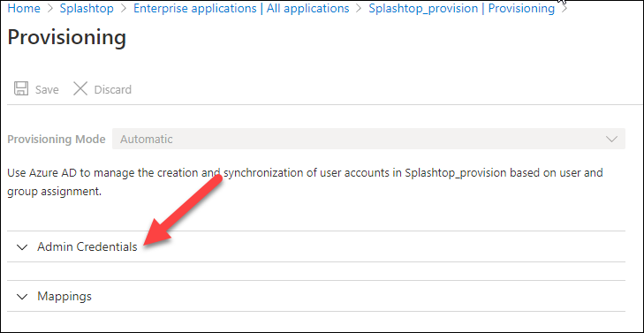644x333 pixels.
Task: Click the Discard button label
Action: coord(113,89)
